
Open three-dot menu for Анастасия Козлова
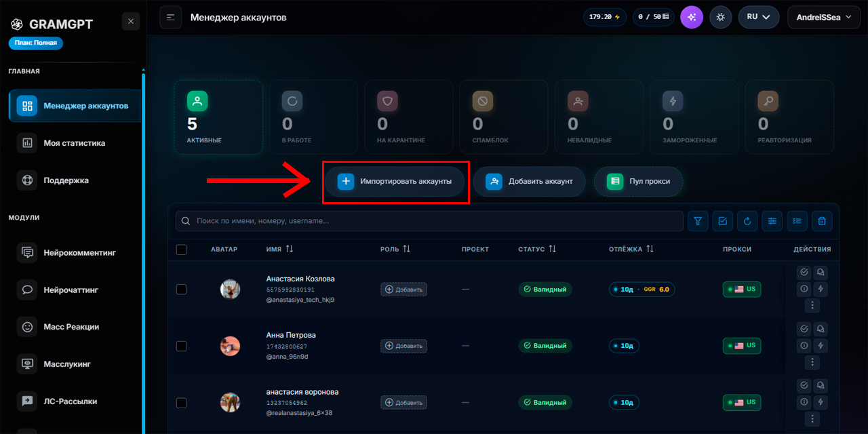point(812,306)
